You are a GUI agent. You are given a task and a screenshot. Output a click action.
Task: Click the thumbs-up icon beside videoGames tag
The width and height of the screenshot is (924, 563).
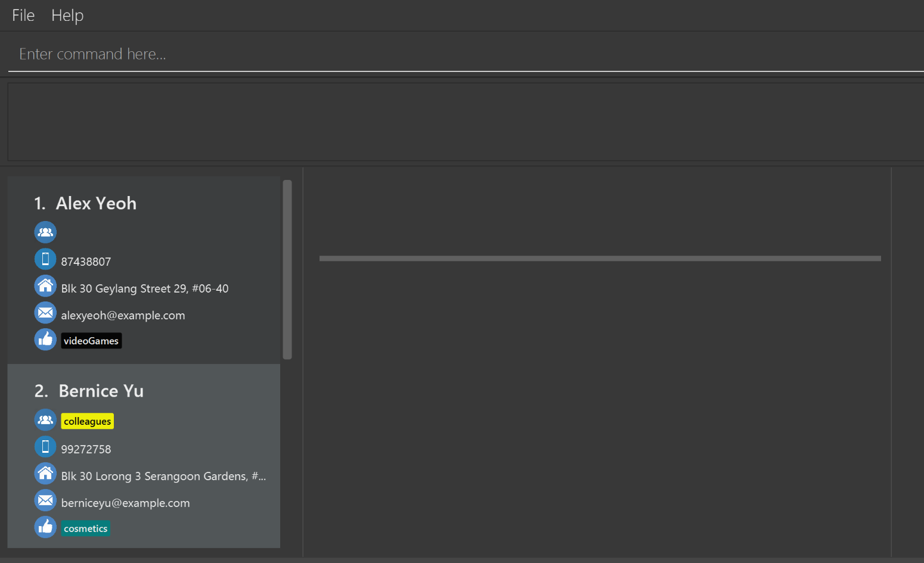pyautogui.click(x=45, y=340)
